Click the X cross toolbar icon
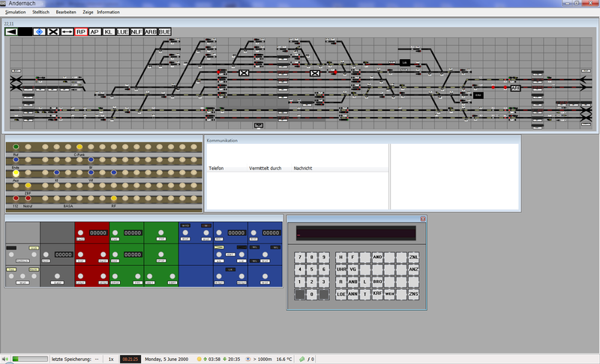 (x=53, y=32)
